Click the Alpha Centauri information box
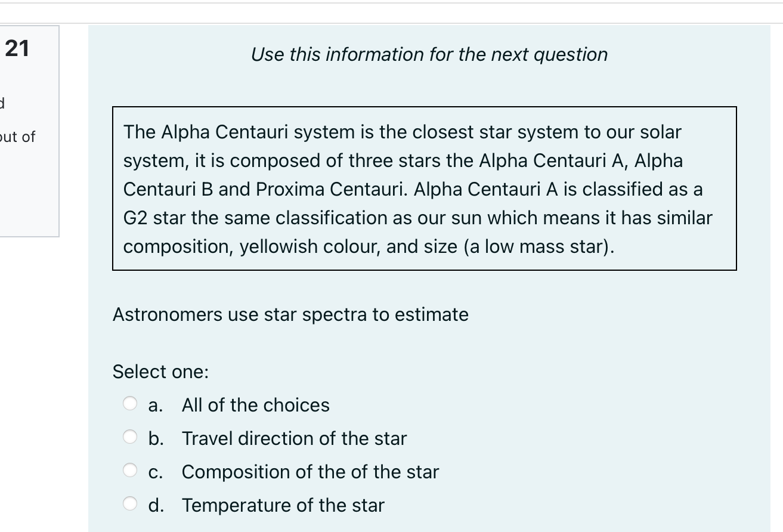Image resolution: width=783 pixels, height=532 pixels. tap(423, 188)
